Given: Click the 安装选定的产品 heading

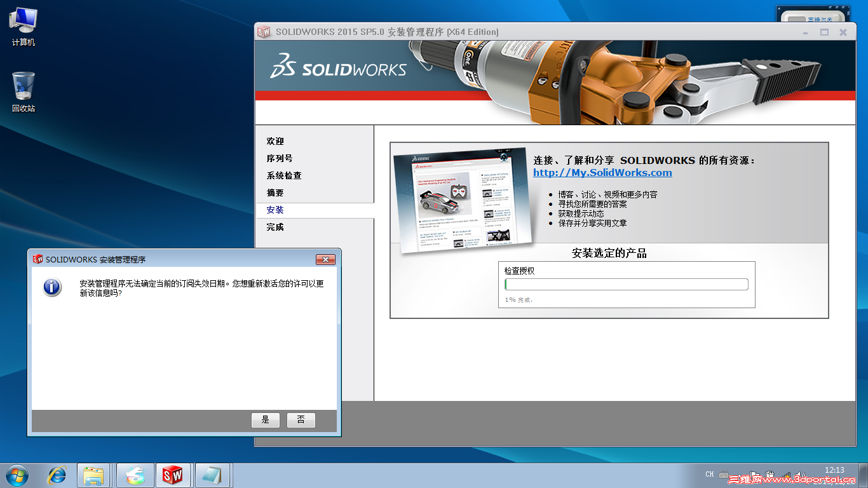Looking at the screenshot, I should [x=609, y=253].
